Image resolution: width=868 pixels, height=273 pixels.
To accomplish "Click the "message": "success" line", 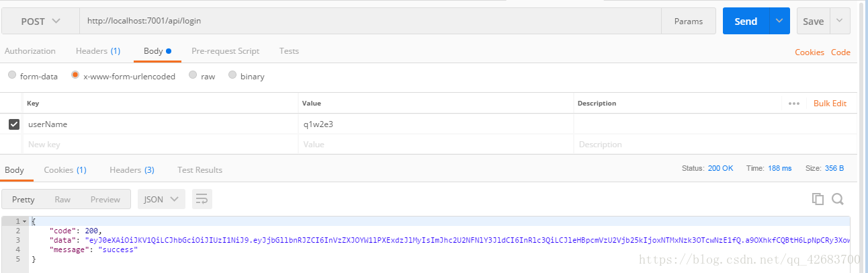I will pos(93,249).
